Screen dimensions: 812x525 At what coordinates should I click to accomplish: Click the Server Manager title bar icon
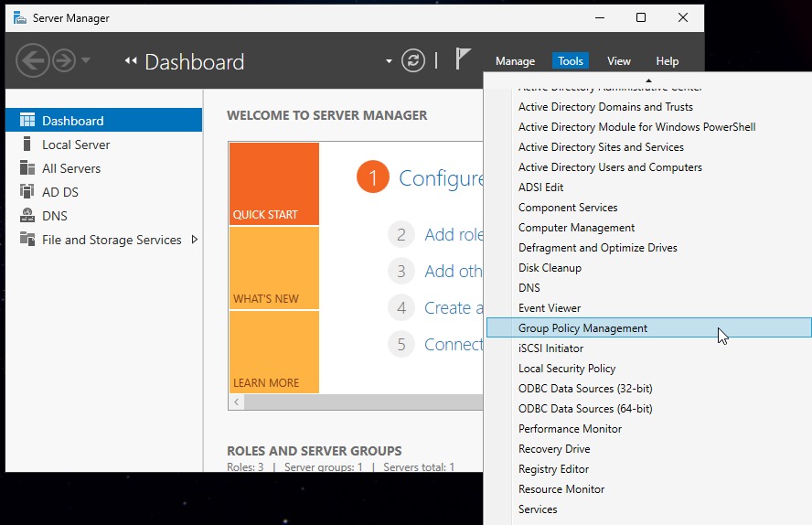point(20,18)
